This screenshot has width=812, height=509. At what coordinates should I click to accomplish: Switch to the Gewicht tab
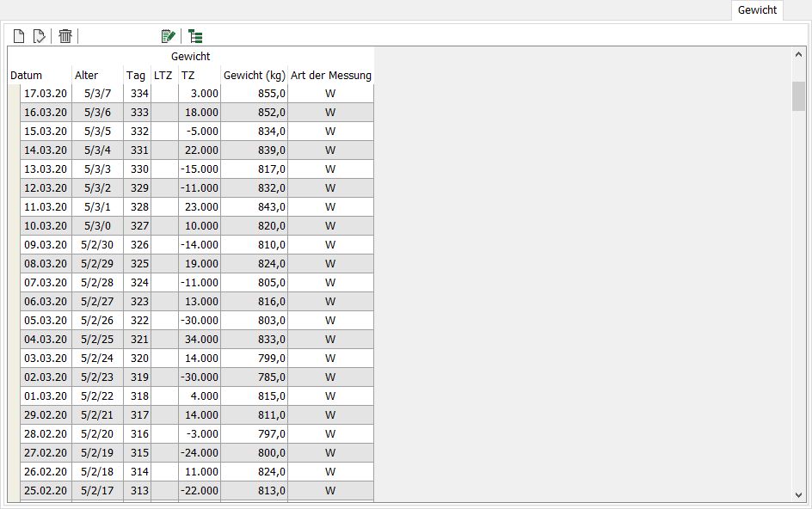pyautogui.click(x=757, y=9)
